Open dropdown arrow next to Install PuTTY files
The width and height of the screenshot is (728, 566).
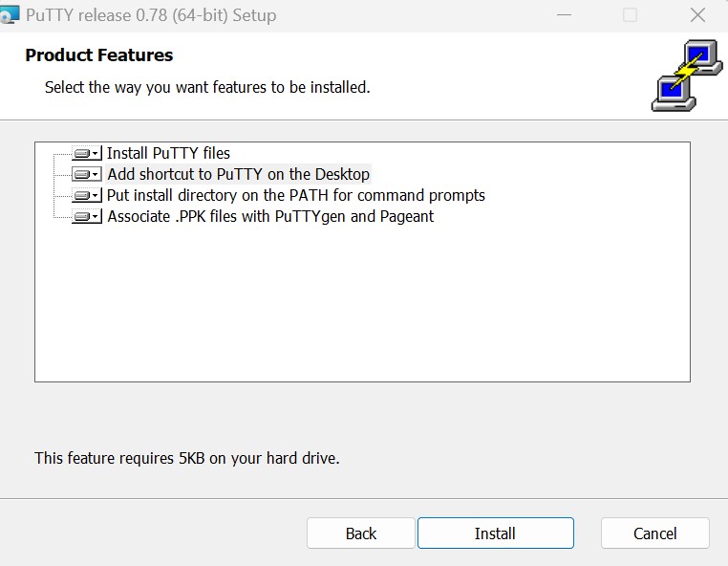click(x=96, y=153)
